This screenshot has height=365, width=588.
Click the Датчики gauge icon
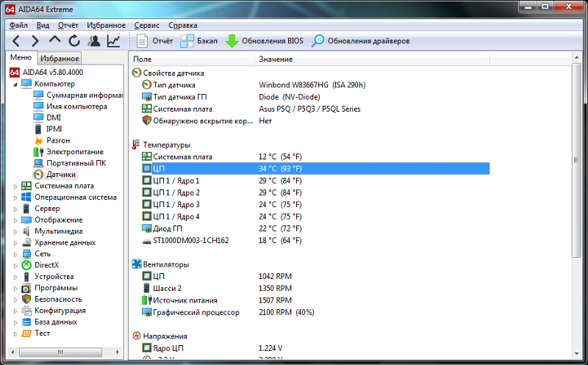pyautogui.click(x=38, y=175)
